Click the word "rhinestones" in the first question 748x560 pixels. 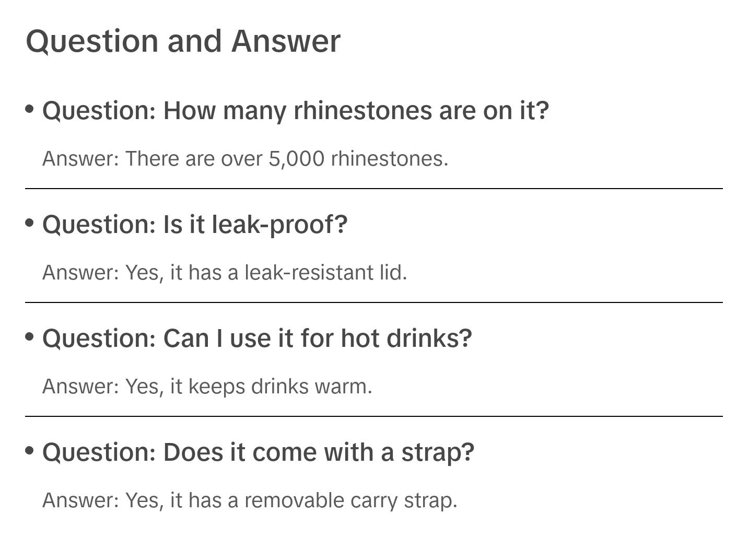click(363, 111)
